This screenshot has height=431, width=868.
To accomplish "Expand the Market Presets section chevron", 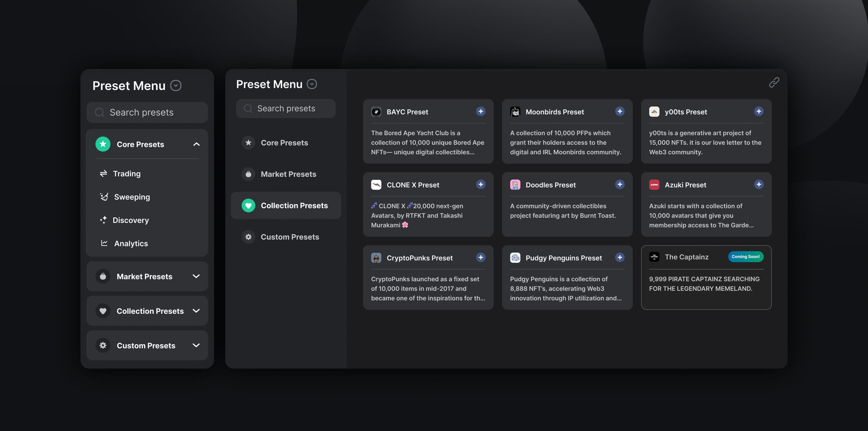I will click(x=196, y=276).
